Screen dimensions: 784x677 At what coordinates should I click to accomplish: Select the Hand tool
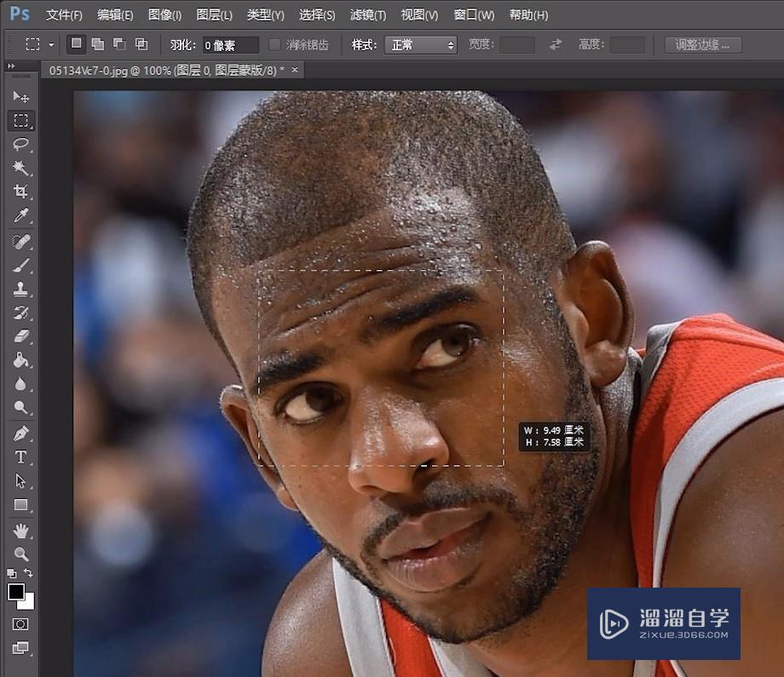tap(20, 531)
